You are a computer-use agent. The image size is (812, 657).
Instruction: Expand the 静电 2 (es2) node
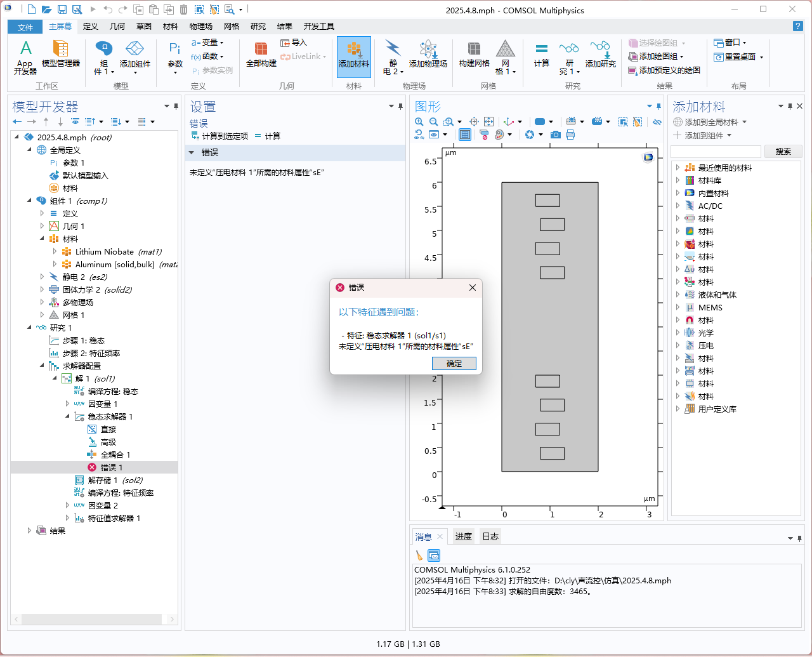pos(42,277)
